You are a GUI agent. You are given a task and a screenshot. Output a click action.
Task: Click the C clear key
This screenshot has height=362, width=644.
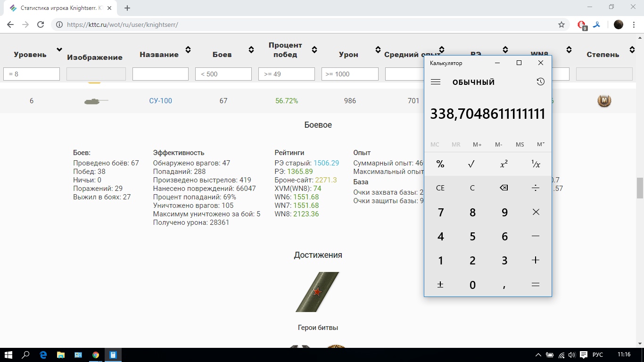point(472,188)
